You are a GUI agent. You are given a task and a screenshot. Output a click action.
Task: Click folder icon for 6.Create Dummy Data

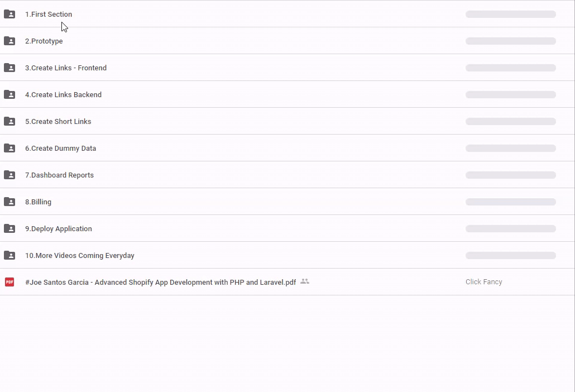[9, 148]
